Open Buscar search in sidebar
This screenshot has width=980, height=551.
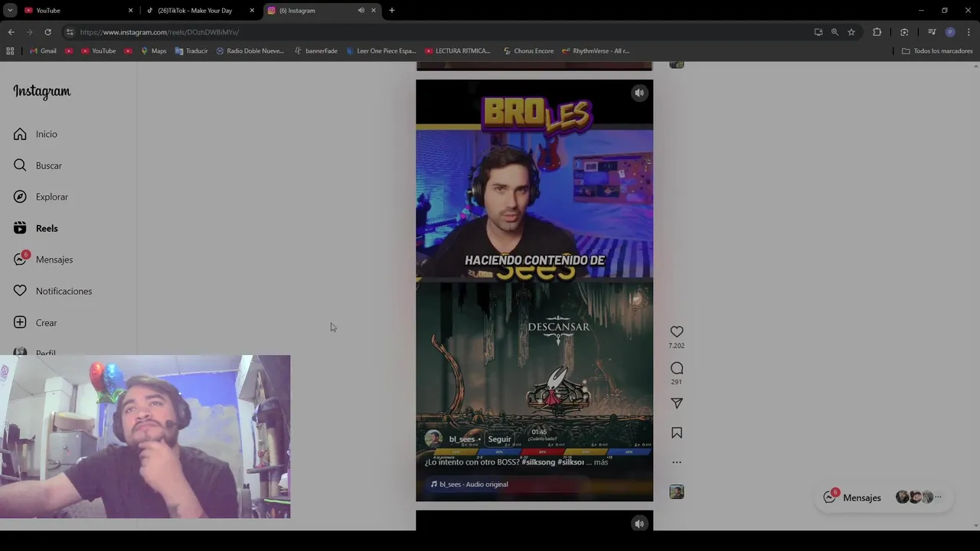click(38, 165)
